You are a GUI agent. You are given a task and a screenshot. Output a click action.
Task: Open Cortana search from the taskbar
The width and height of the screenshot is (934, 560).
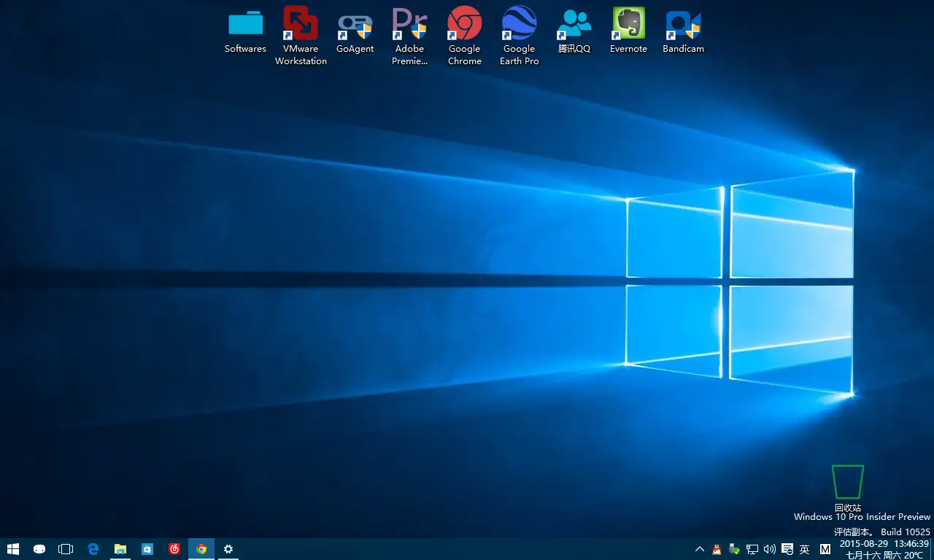(x=39, y=549)
